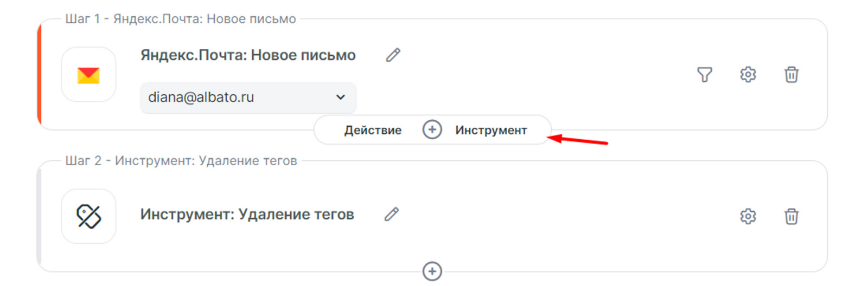Click the chevron arrow in the account selector

coord(341,97)
